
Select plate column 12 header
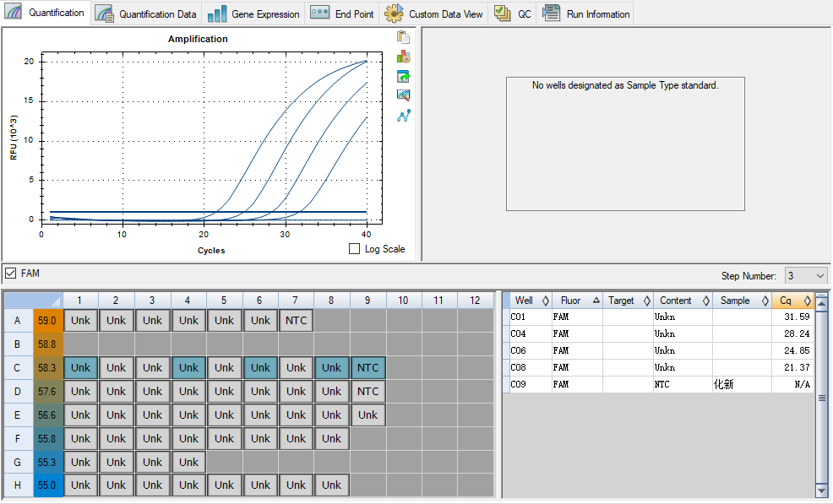point(475,300)
